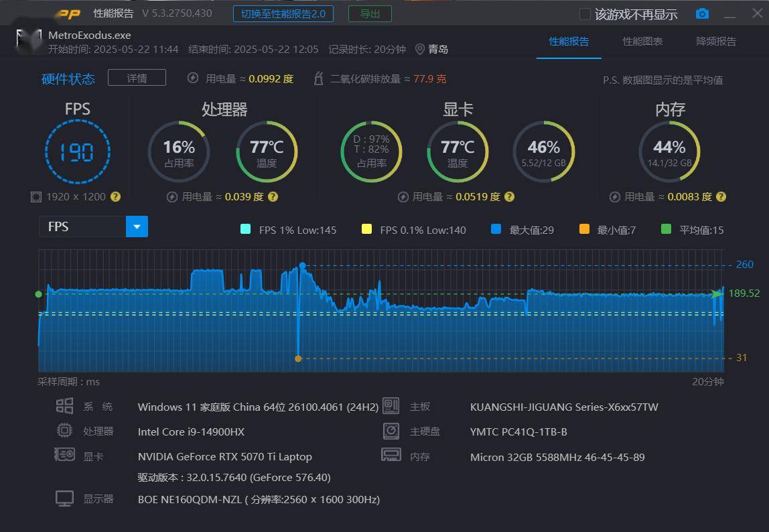The height and width of the screenshot is (532, 769).
Task: Click the 切换至性能报告2.0 button
Action: click(283, 13)
